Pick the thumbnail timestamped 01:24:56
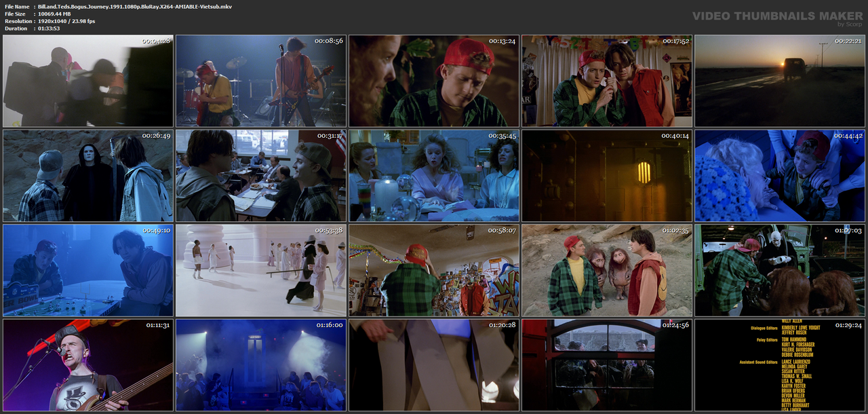868x414 pixels. [x=606, y=365]
